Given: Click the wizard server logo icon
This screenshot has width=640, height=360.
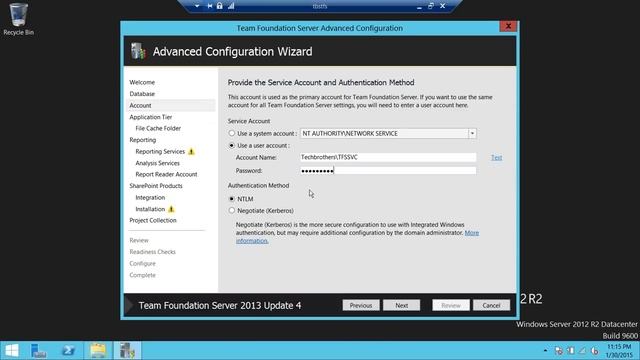Looking at the screenshot, I should point(138,51).
